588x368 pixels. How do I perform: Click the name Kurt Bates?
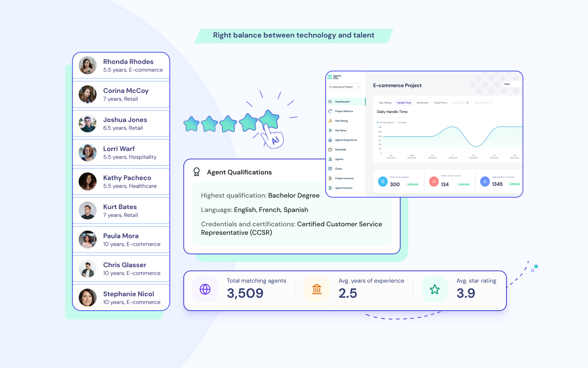click(120, 207)
